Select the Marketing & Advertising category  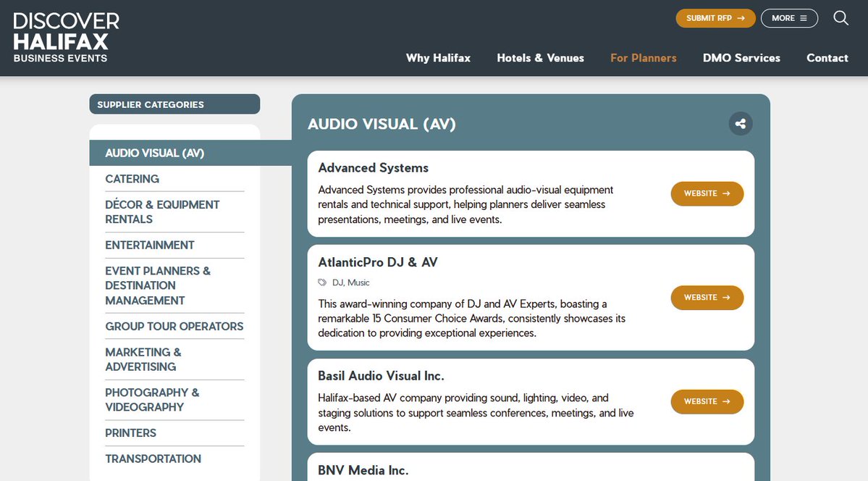coord(143,359)
